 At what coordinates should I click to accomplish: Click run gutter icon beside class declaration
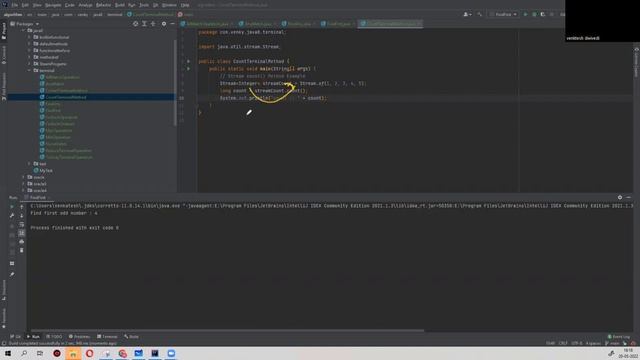(x=188, y=61)
